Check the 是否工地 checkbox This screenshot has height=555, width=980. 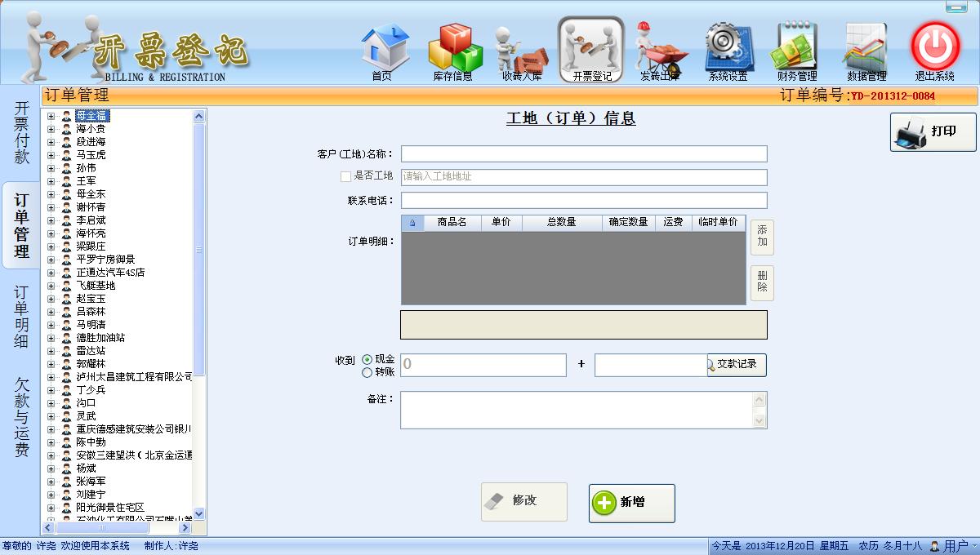(x=345, y=176)
